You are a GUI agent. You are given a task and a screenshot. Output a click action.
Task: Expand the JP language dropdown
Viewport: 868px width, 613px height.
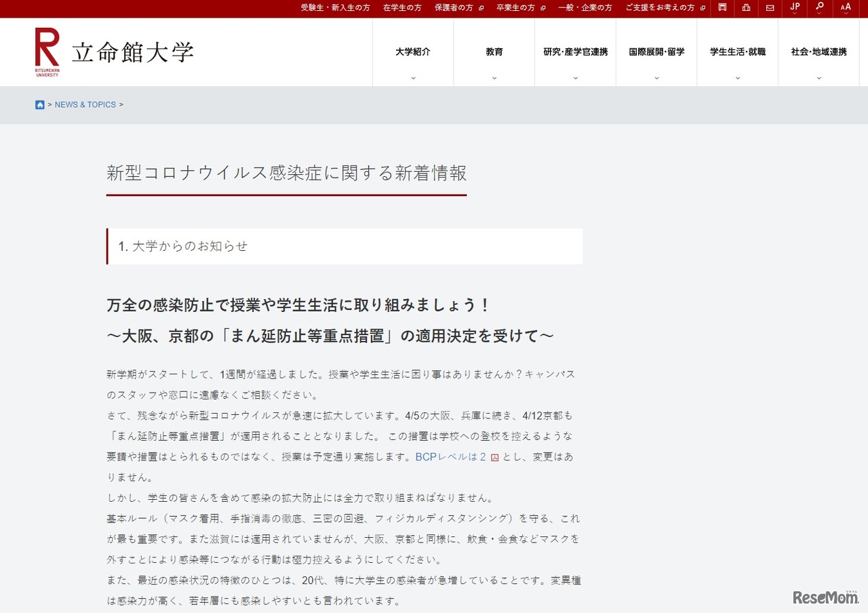(793, 8)
